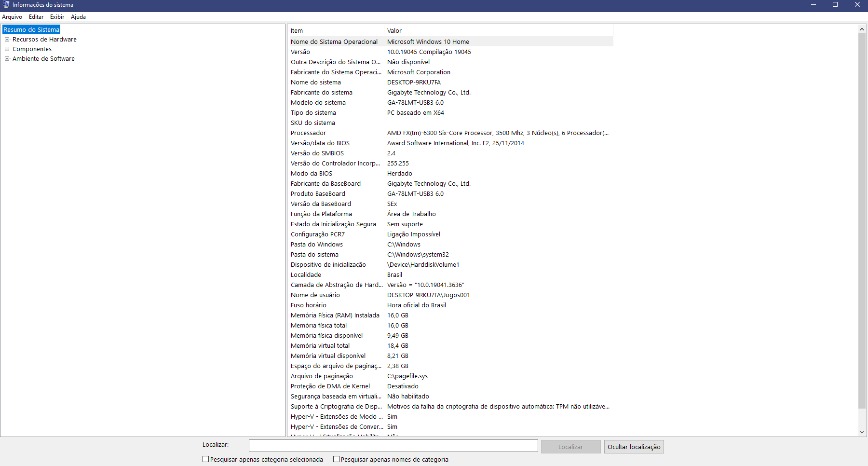Select the Nome do Sistema Operacional row
Screen dimensions: 868x466
click(x=450, y=42)
